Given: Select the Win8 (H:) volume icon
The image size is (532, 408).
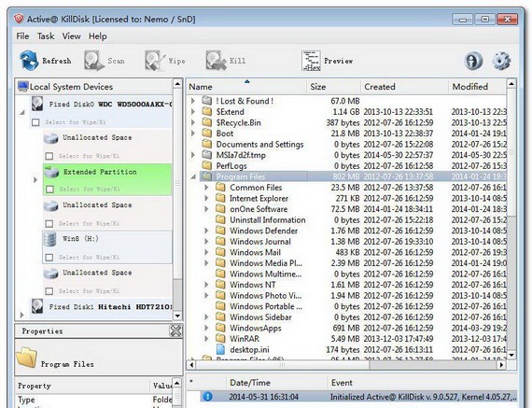Looking at the screenshot, I should [x=50, y=239].
